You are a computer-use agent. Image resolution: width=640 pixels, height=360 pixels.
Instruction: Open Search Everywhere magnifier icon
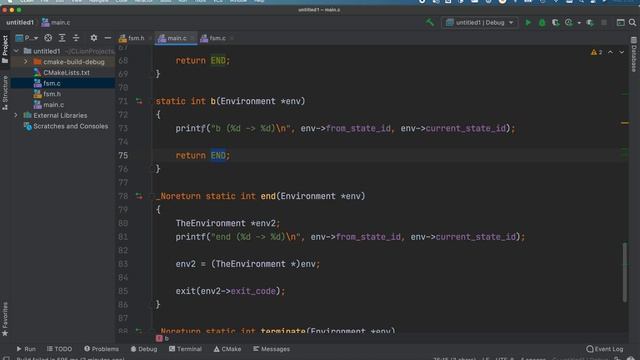pos(632,22)
